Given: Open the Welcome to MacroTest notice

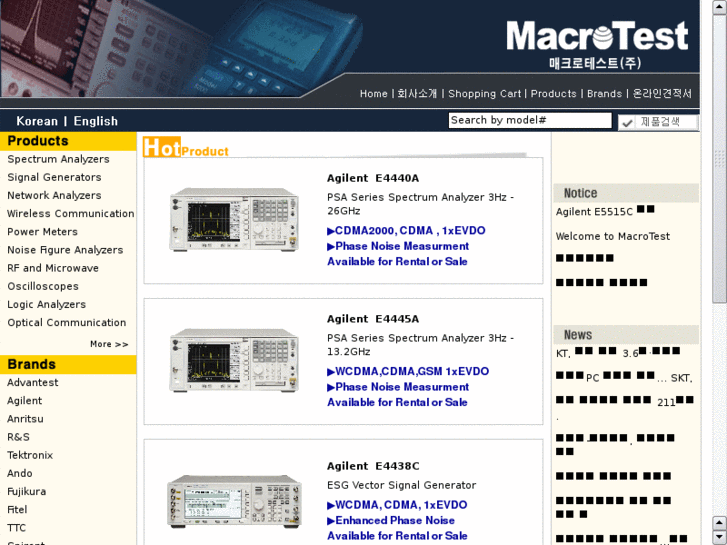Looking at the screenshot, I should tap(612, 236).
